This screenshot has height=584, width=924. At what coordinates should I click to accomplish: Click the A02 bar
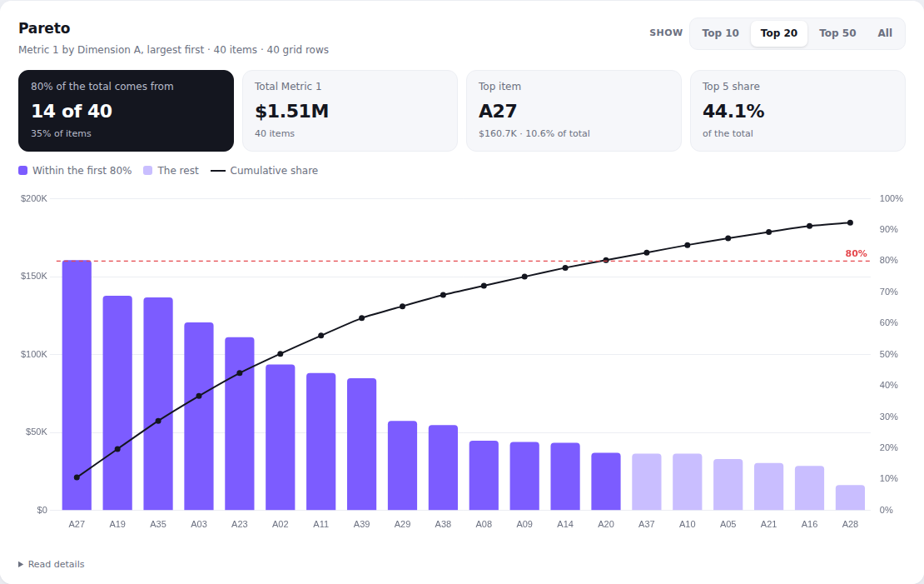pyautogui.click(x=280, y=437)
